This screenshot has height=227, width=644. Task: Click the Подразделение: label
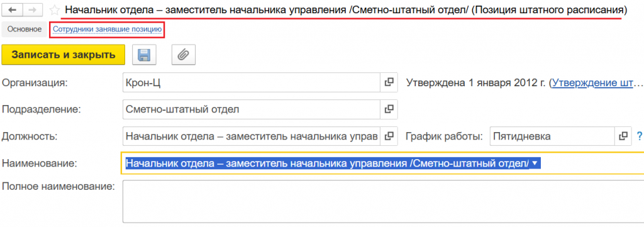click(42, 109)
